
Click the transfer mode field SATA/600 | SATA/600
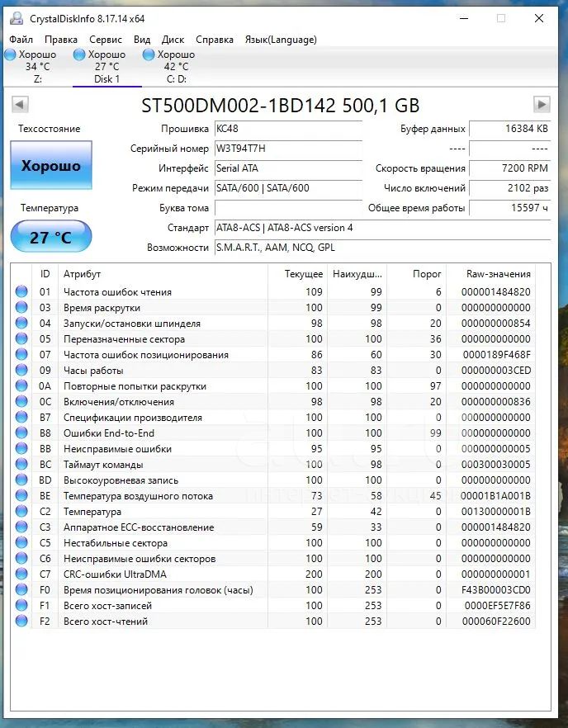(x=288, y=188)
